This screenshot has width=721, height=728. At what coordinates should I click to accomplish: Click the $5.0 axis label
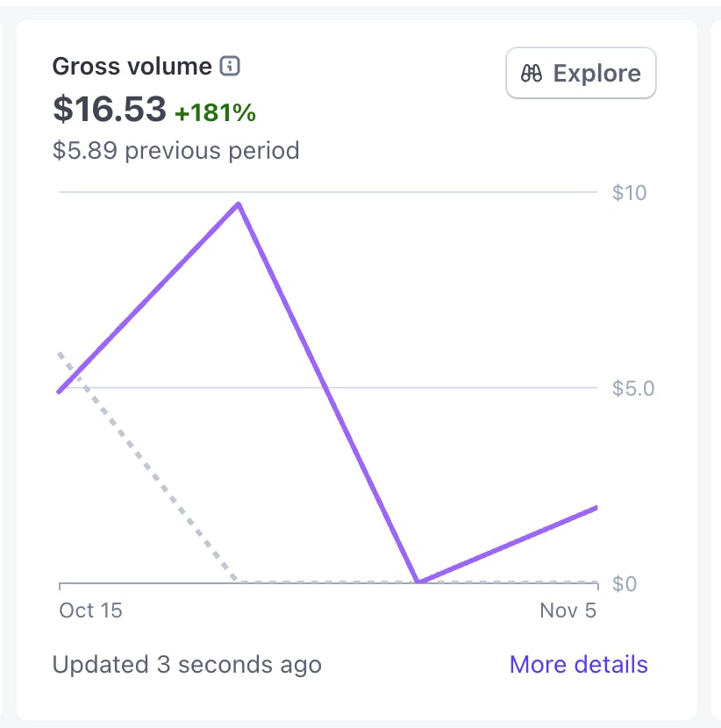(x=633, y=388)
